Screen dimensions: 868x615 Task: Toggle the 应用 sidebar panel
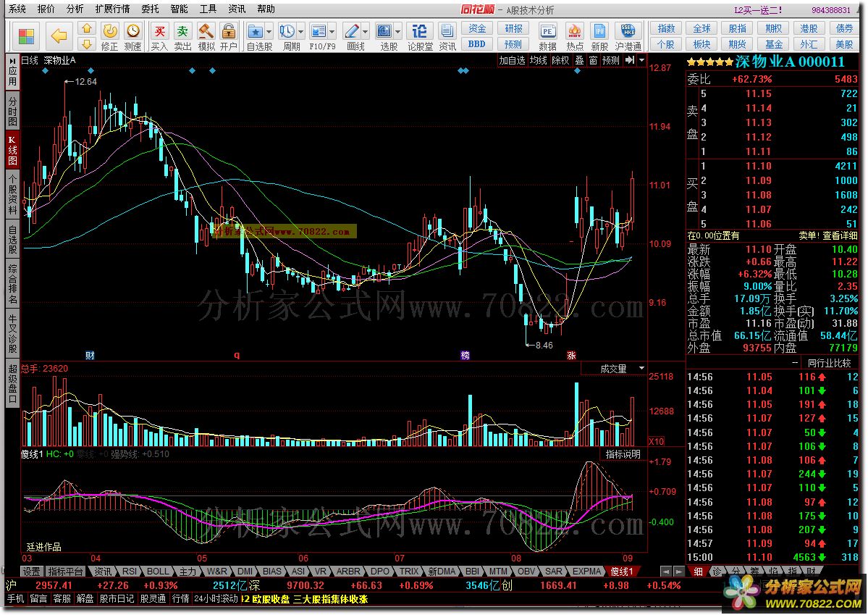(x=12, y=72)
